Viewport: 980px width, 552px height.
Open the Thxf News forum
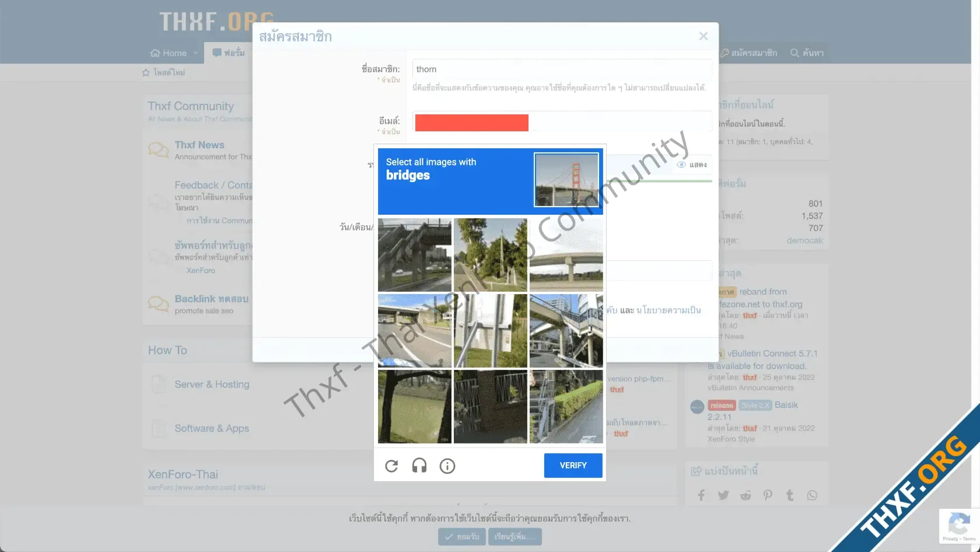tap(199, 145)
